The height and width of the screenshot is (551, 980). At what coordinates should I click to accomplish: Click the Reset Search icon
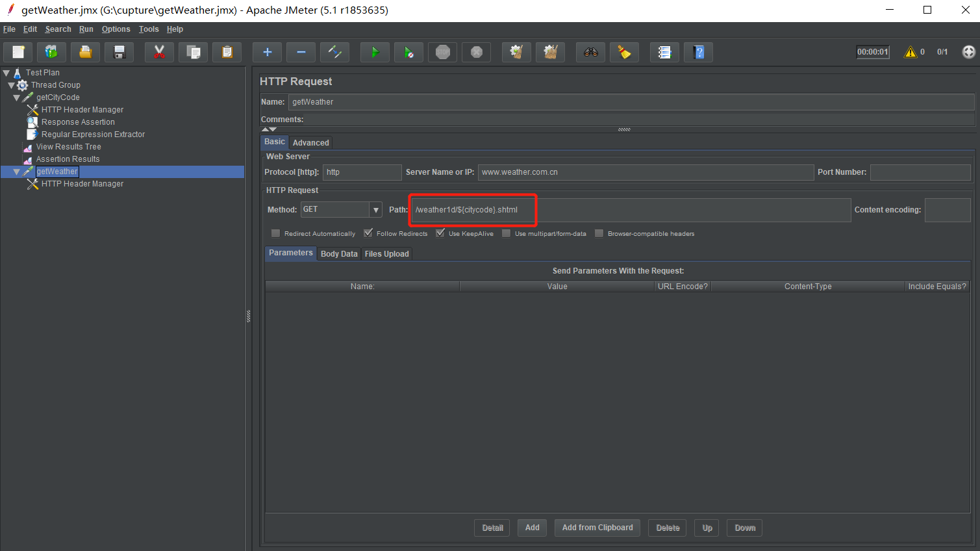[x=624, y=52]
